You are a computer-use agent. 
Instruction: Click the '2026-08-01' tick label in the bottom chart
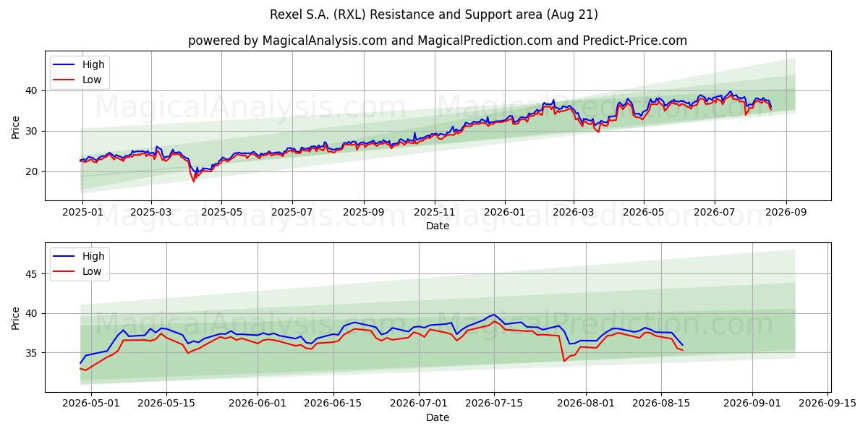coord(586,404)
